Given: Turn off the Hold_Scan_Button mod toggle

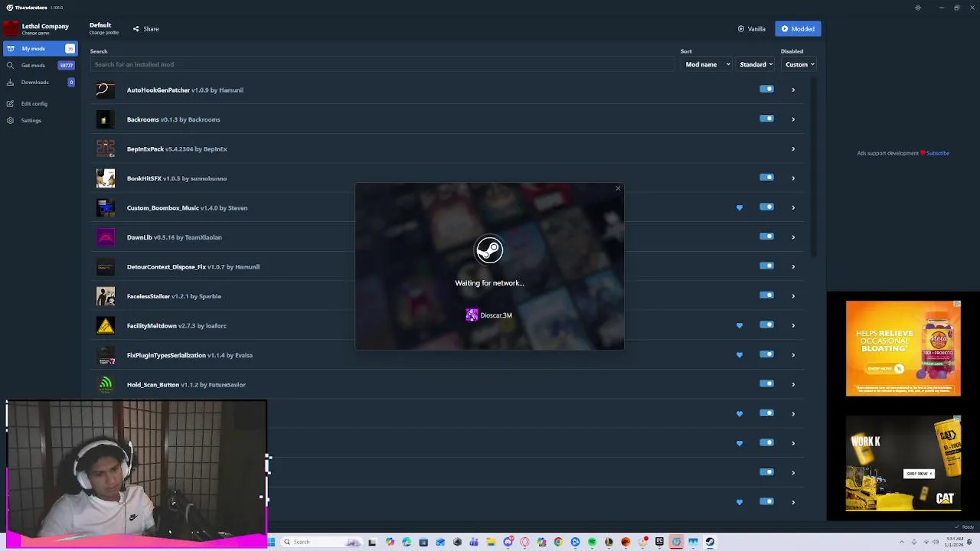Looking at the screenshot, I should tap(766, 384).
